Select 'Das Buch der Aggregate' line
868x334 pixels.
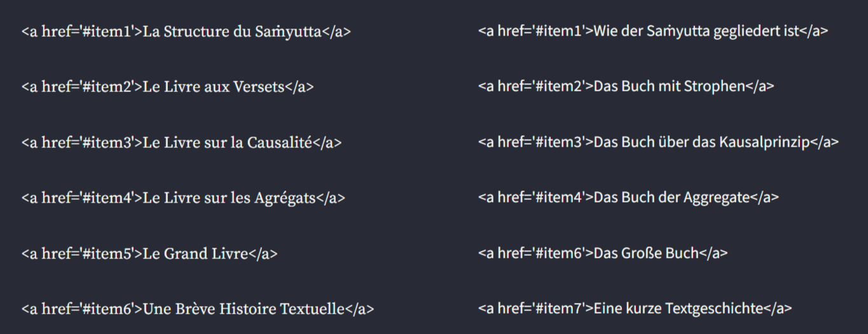[672, 197]
